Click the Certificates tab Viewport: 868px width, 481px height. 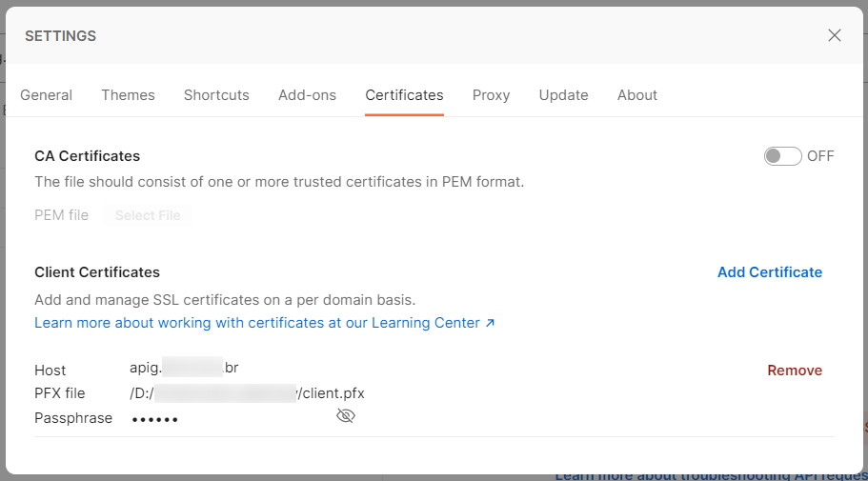click(404, 95)
